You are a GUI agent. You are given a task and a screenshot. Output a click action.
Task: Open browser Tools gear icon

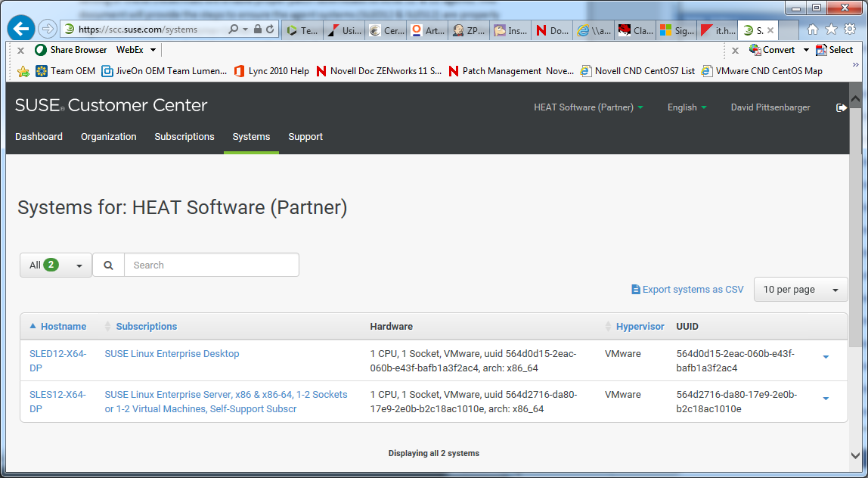click(850, 29)
